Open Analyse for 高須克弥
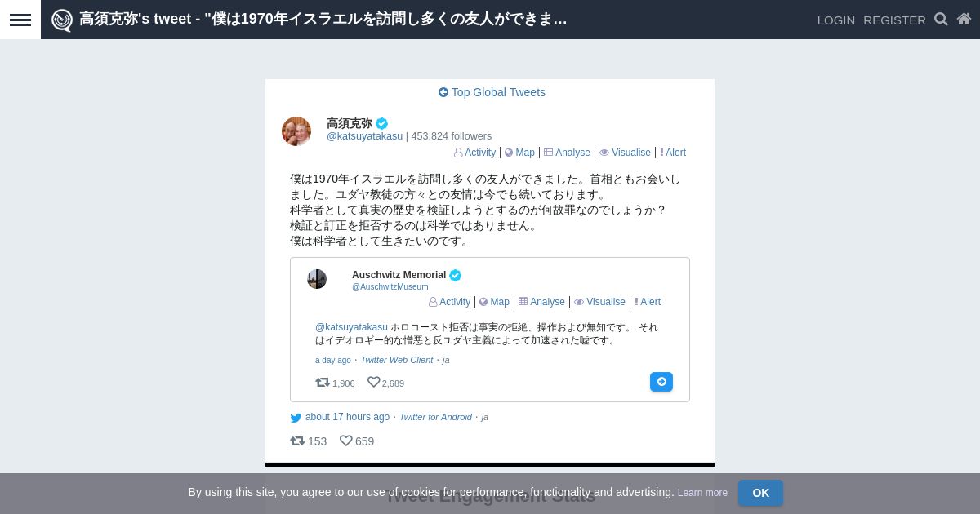The image size is (980, 514). click(567, 153)
